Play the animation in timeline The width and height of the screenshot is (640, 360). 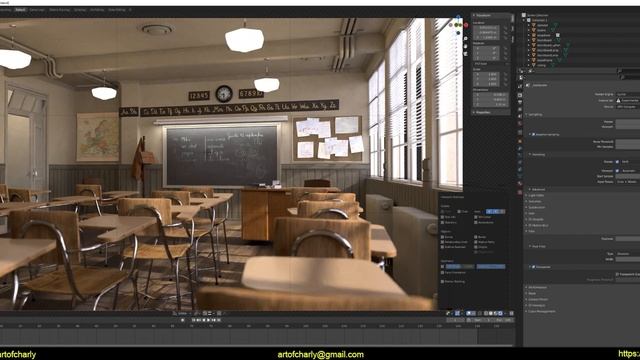[208, 320]
